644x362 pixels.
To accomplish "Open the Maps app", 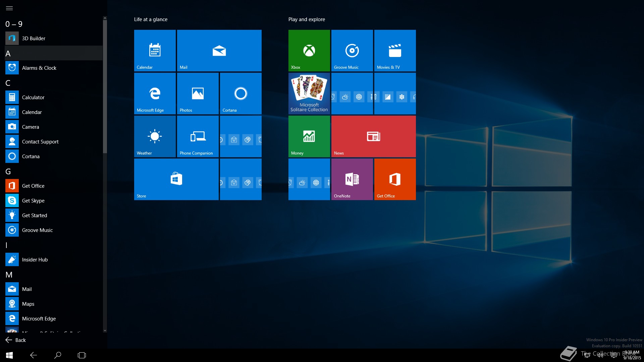I will tap(54, 304).
